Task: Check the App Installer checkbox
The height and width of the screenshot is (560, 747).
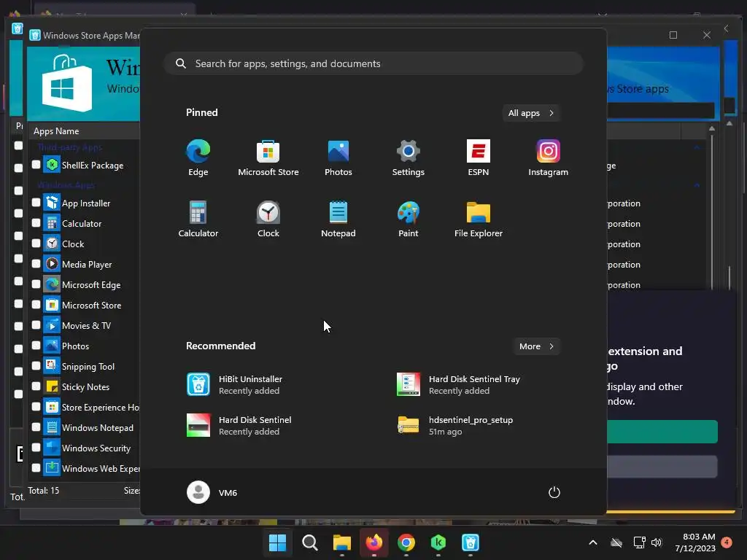Action: [36, 203]
